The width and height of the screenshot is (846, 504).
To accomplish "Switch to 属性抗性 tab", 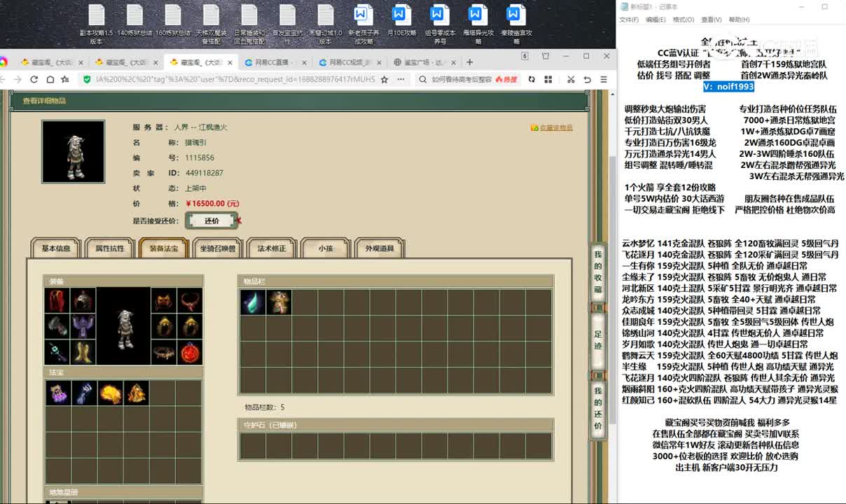I will coord(109,248).
